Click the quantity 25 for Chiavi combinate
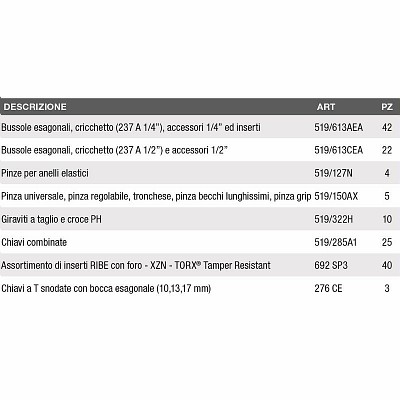This screenshot has height=400, width=400. [x=387, y=242]
